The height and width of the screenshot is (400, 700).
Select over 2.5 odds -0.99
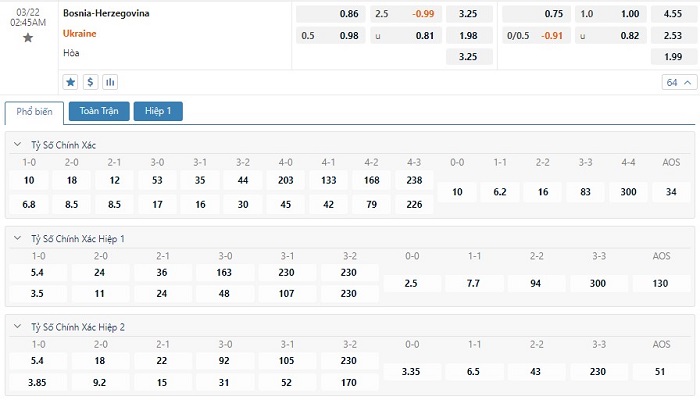click(425, 14)
